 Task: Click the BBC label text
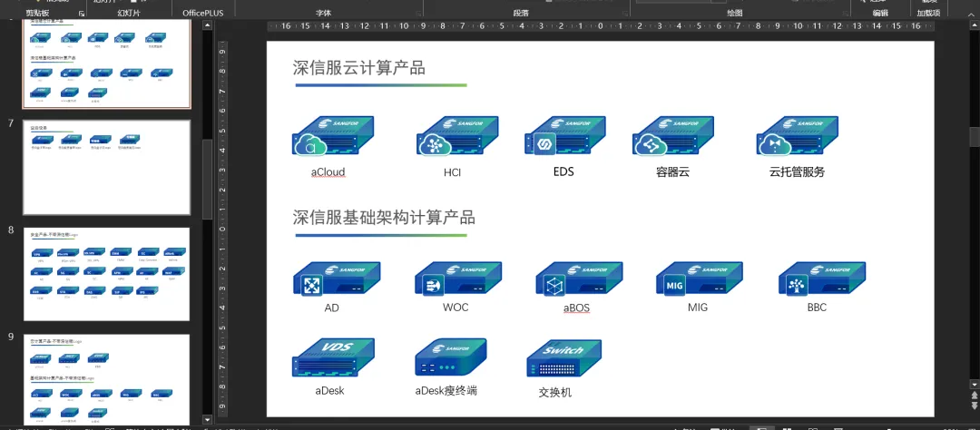(x=817, y=308)
